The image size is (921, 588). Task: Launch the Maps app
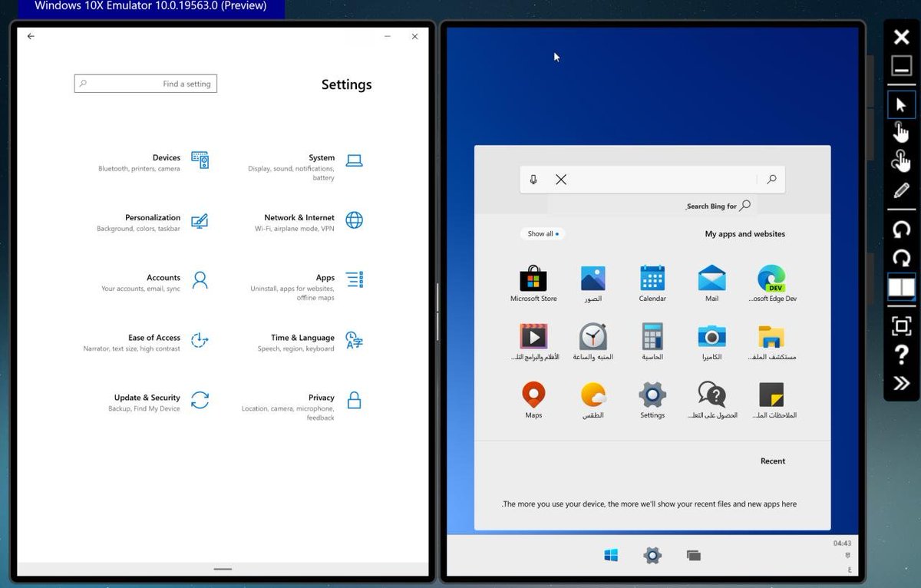(x=533, y=400)
